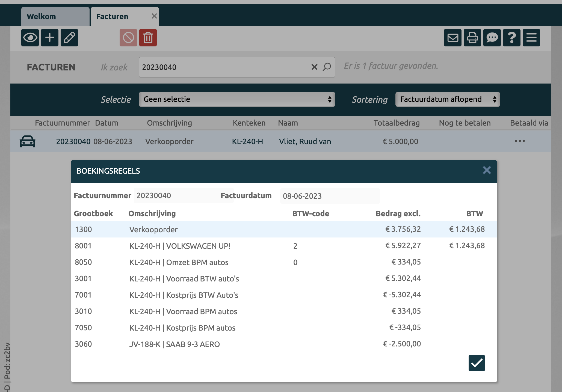The image size is (562, 392).
Task: Add a new invoice with plus icon
Action: click(x=50, y=38)
